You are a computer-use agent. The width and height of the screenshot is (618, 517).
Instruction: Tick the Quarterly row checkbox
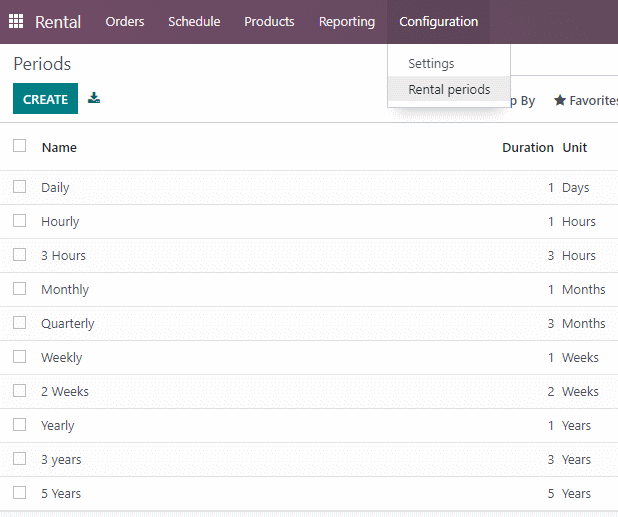(x=19, y=323)
